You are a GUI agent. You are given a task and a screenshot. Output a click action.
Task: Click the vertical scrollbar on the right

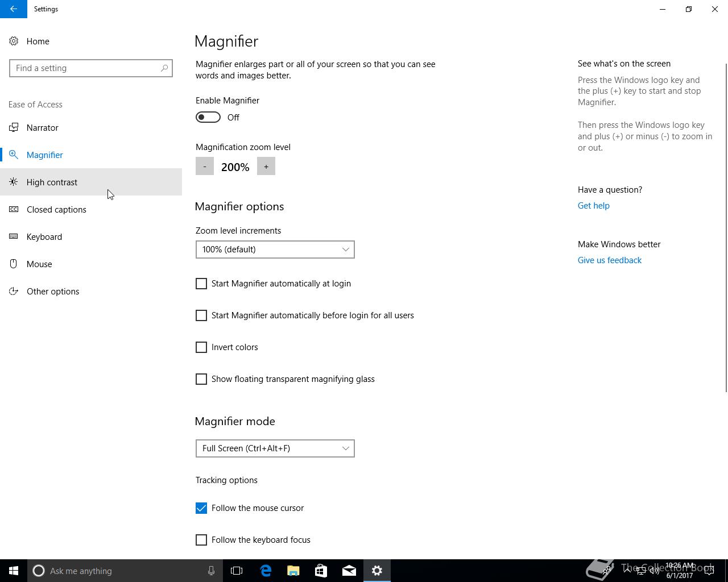[726, 227]
